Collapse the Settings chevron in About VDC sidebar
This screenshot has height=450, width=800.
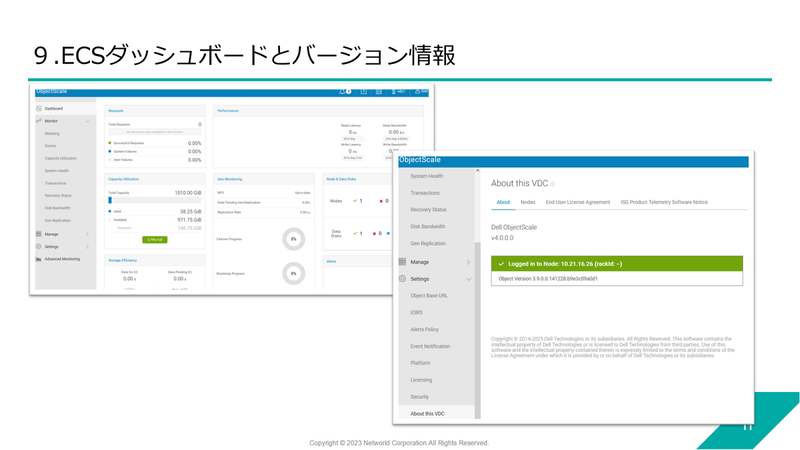coord(468,279)
